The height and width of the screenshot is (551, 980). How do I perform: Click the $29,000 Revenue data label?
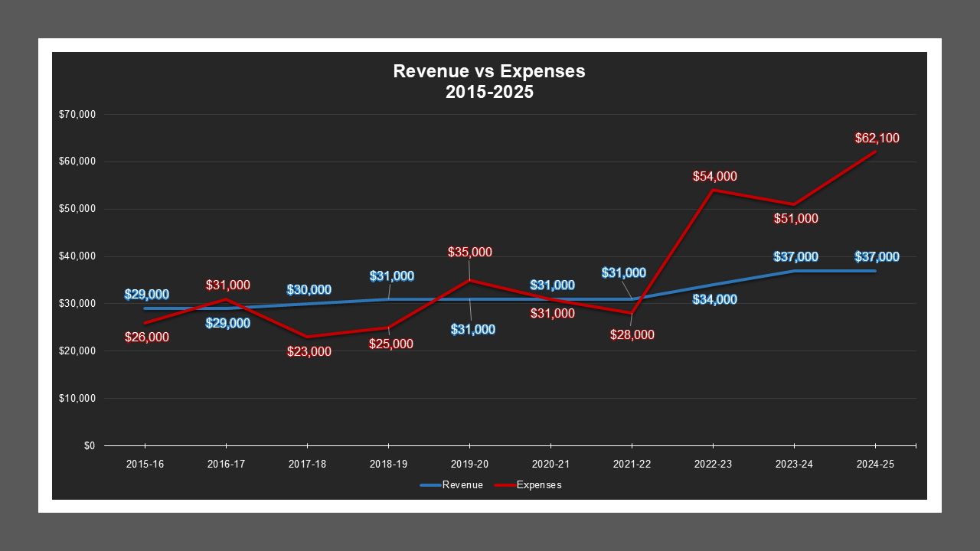click(x=147, y=293)
